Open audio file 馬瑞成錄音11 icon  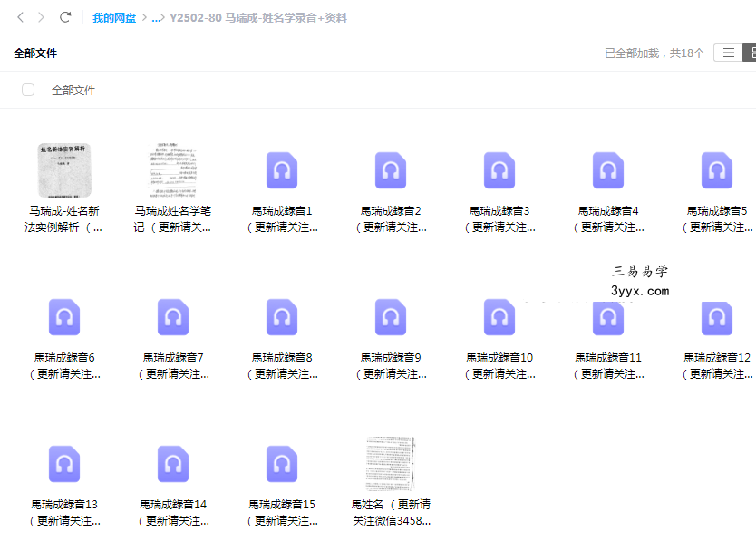608,317
